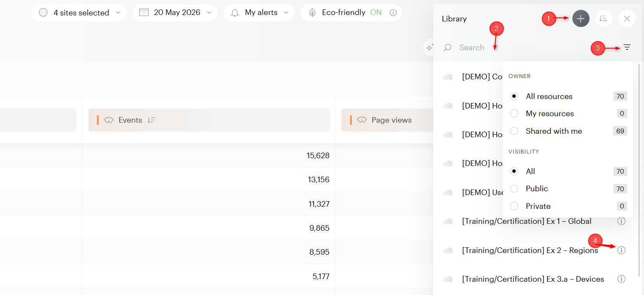Toggle Eco-friendly mode
This screenshot has height=295, width=644.
coord(376,13)
